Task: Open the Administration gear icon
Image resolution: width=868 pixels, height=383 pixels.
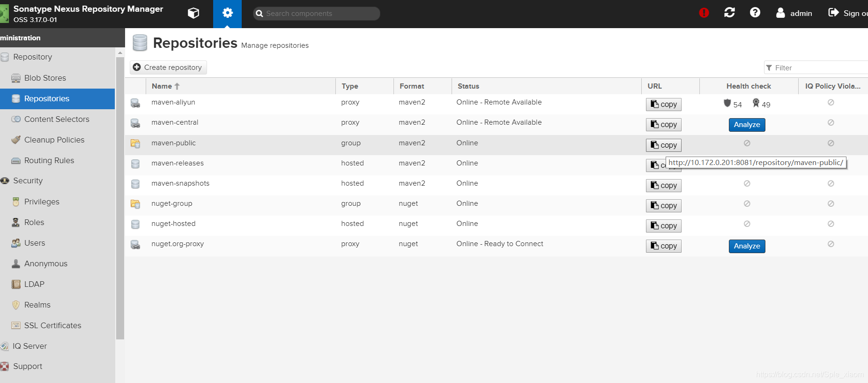Action: pos(228,13)
